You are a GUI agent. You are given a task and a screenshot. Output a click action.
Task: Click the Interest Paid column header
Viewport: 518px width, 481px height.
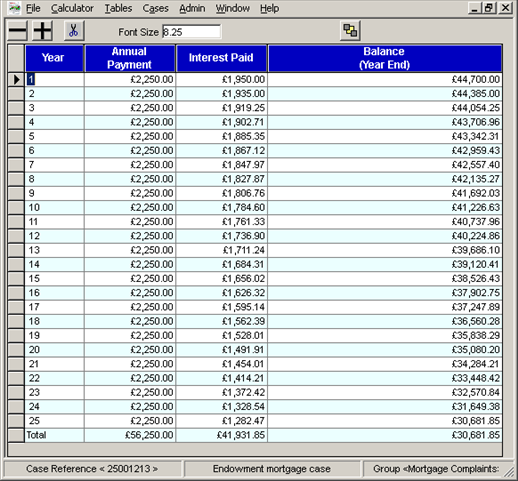click(x=221, y=58)
